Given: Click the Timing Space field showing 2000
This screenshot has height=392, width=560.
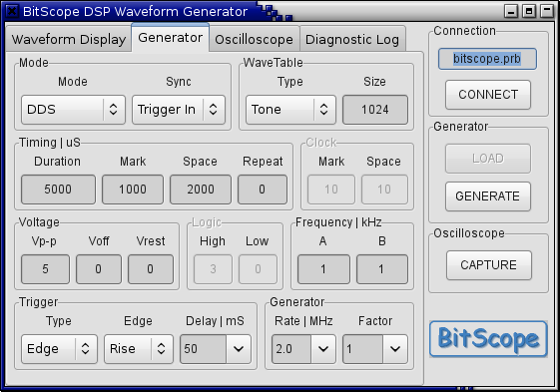Looking at the screenshot, I should click(201, 190).
